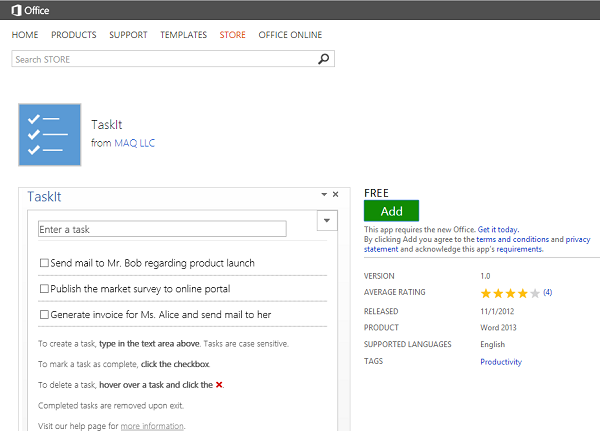Select the STORE tab
This screenshot has height=431, width=600.
click(x=232, y=35)
